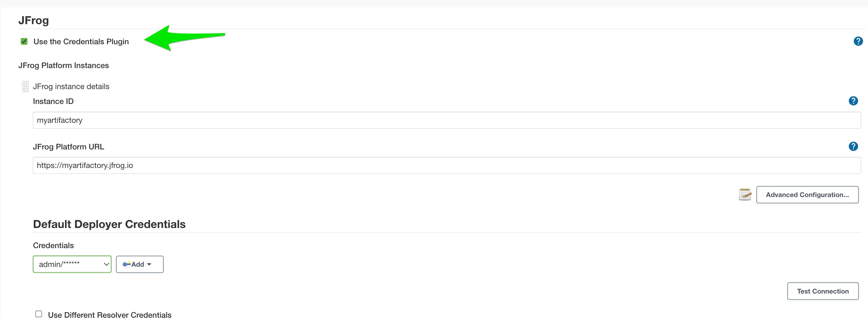Click the drag handle beside JFrog instance details
868x318 pixels.
click(x=25, y=87)
